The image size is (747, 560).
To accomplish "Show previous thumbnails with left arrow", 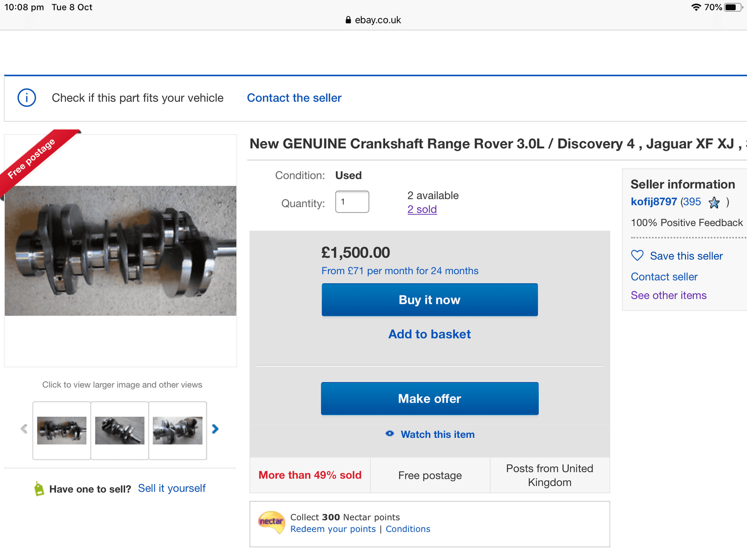I will [24, 429].
